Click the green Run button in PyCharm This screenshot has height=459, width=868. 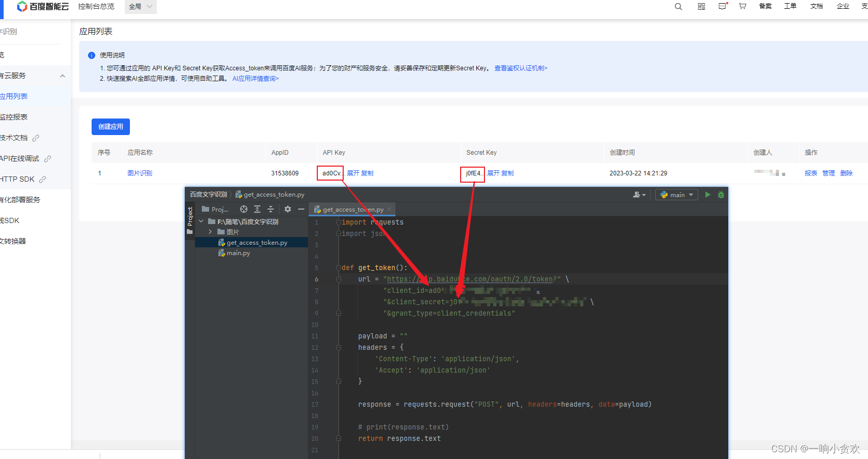(x=708, y=195)
